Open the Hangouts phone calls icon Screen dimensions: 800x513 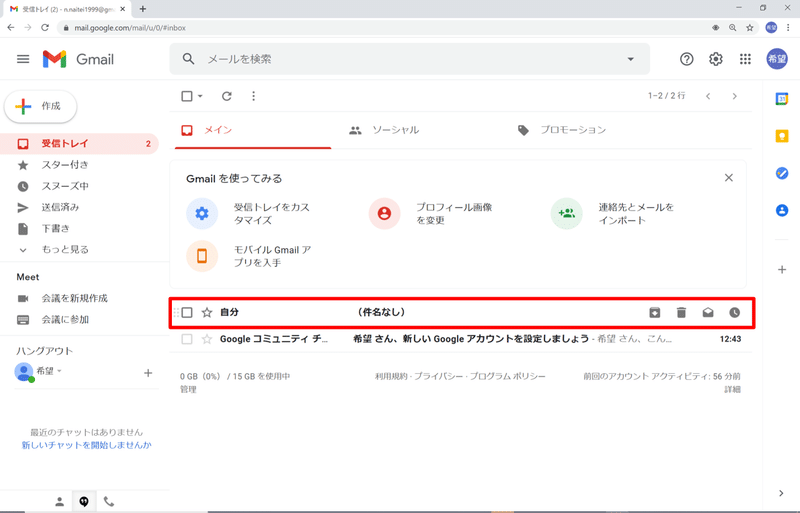point(109,502)
